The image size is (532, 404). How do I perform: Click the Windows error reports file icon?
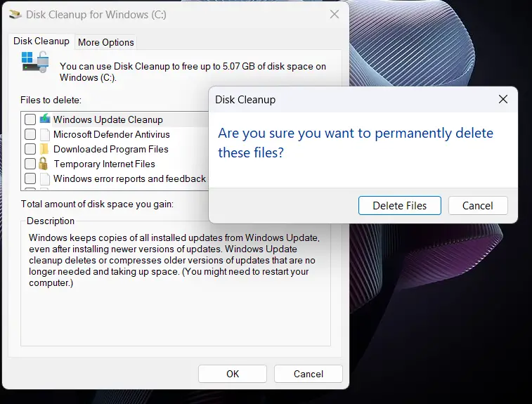(x=45, y=178)
